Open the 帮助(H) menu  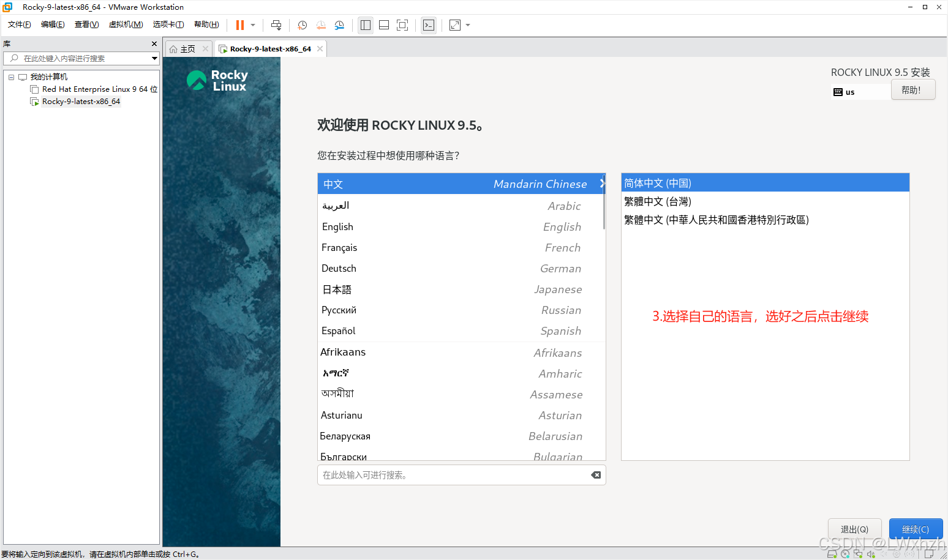[x=206, y=24]
